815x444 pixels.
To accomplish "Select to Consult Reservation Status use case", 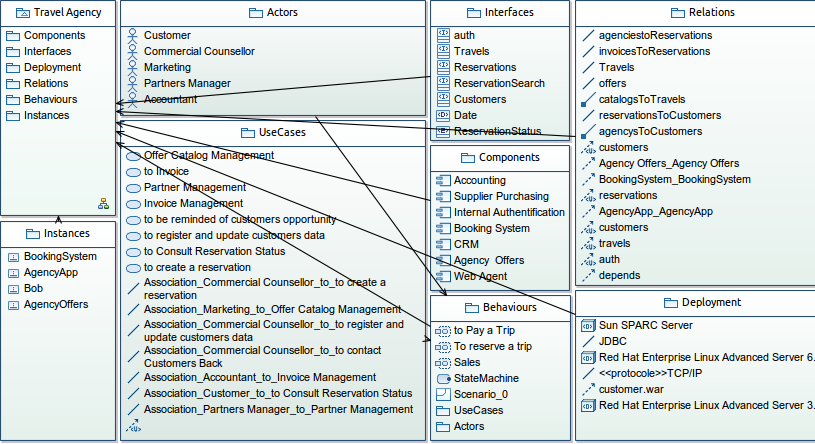I will (206, 252).
